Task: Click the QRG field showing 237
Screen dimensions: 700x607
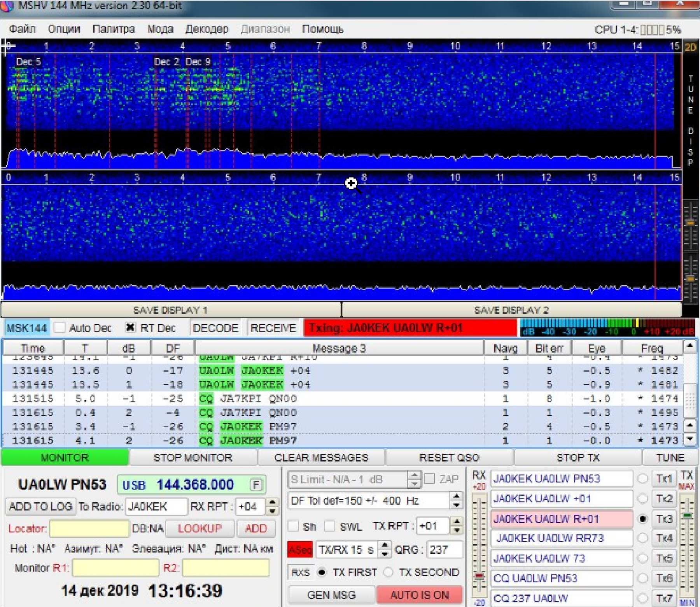Action: tap(444, 549)
